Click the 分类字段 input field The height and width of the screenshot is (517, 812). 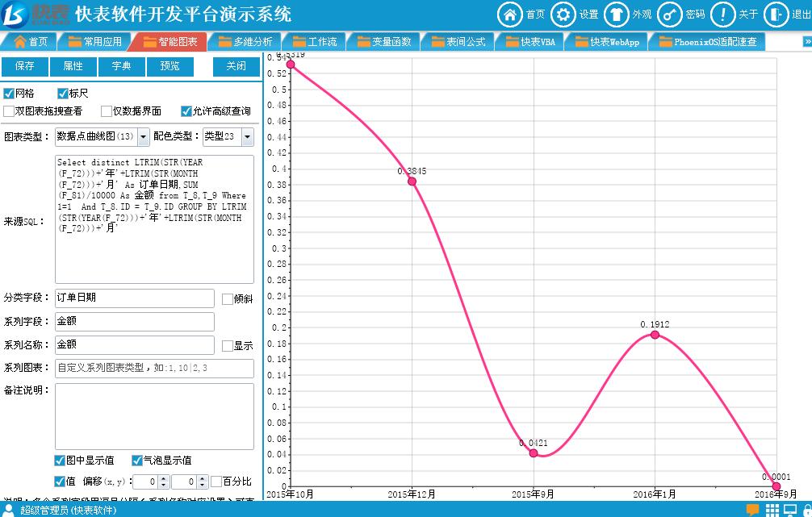(x=135, y=298)
